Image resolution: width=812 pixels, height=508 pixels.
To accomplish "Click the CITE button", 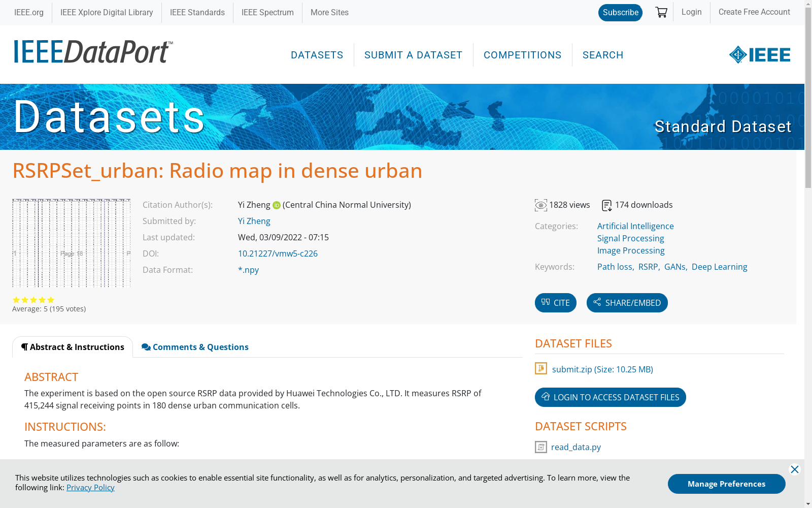I will coord(556,303).
